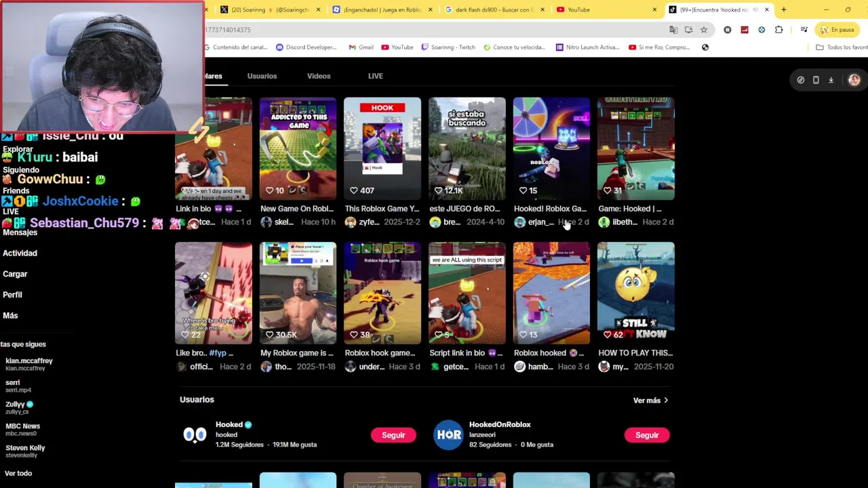Open Cargar in TikTok sidebar

15,274
